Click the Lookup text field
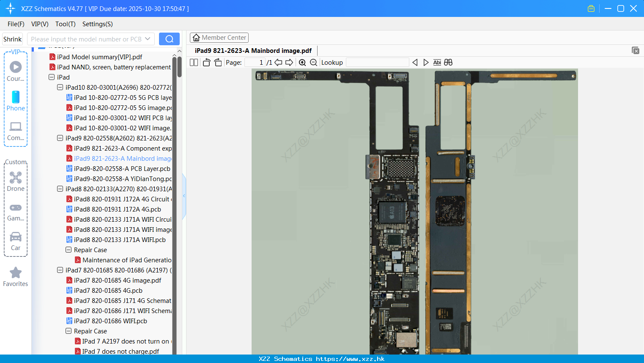Image resolution: width=644 pixels, height=363 pixels. [x=378, y=62]
